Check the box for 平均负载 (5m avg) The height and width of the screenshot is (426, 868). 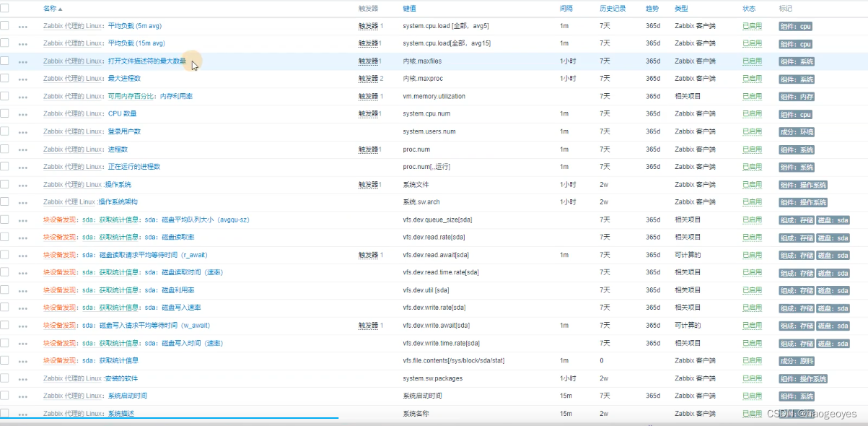click(4, 25)
